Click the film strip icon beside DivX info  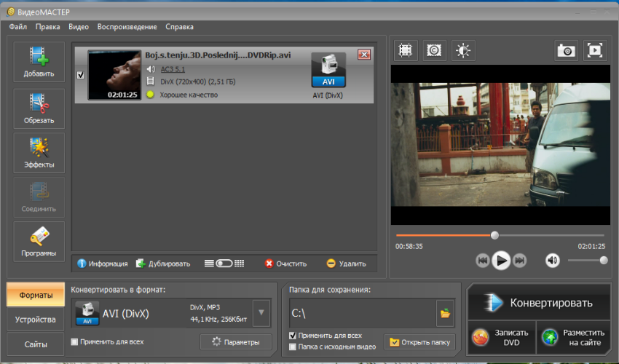coord(151,82)
